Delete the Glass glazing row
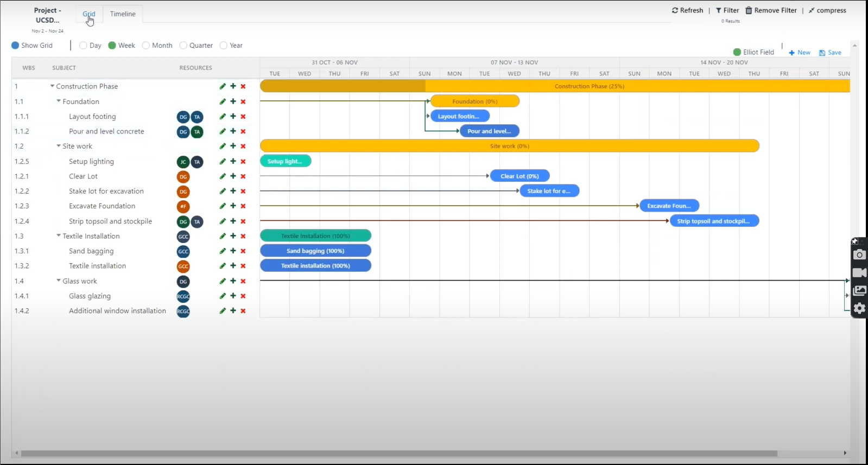The height and width of the screenshot is (465, 868). tap(243, 296)
